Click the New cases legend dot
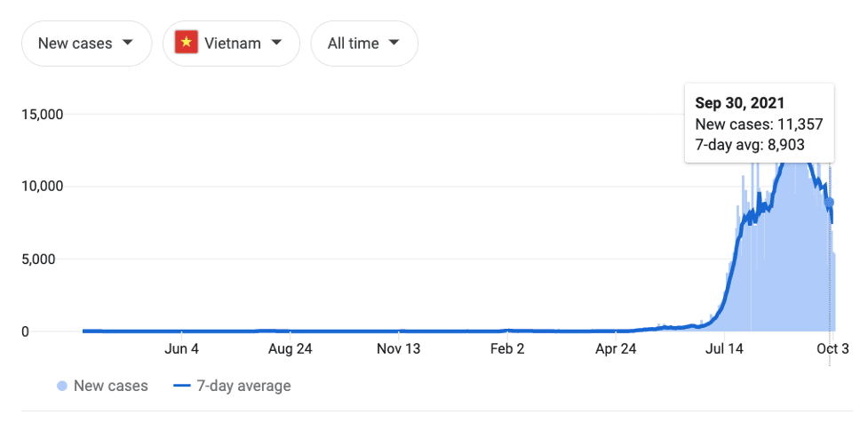 (62, 387)
